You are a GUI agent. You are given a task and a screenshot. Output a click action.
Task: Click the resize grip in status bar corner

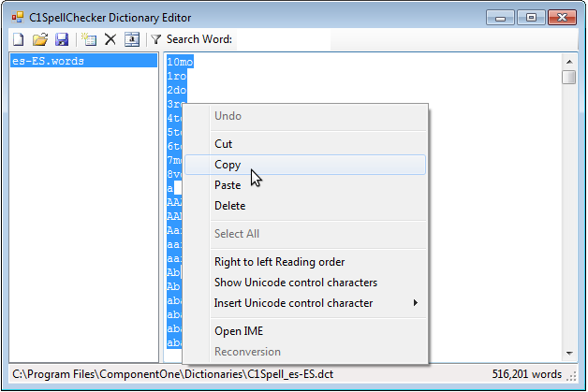point(571,376)
